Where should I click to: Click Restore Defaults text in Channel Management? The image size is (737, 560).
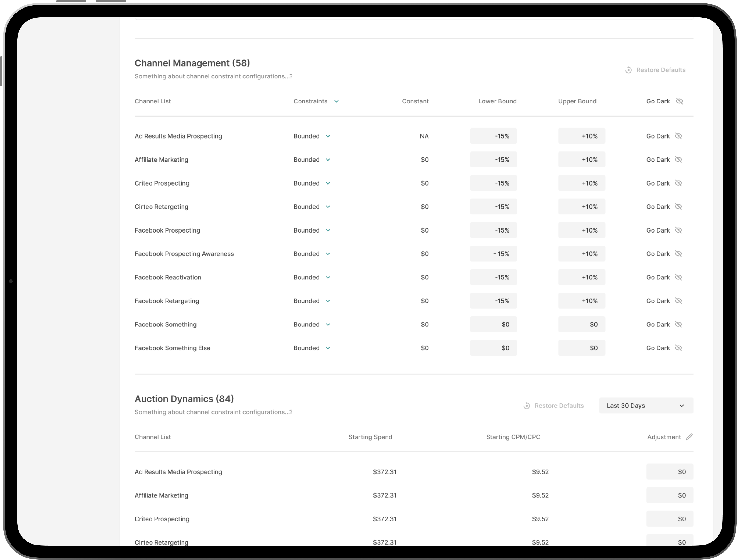[x=661, y=70]
